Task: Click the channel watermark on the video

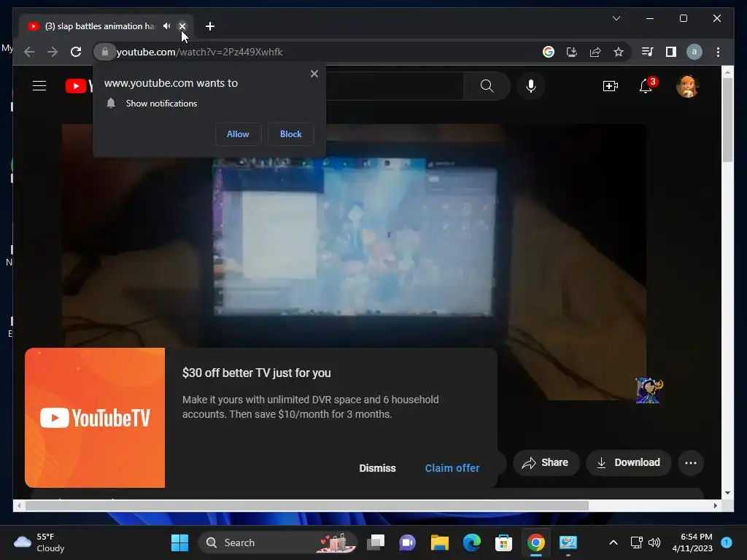Action: click(649, 390)
